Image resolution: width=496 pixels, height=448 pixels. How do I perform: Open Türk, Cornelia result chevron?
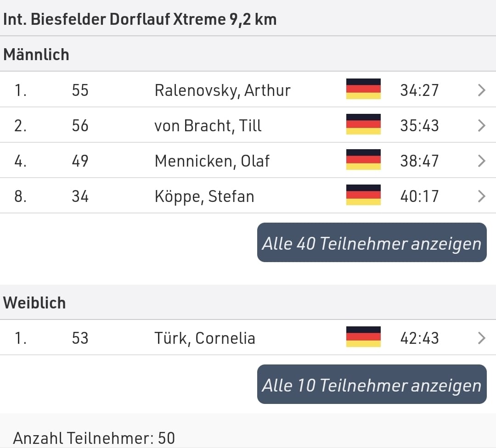click(x=481, y=338)
